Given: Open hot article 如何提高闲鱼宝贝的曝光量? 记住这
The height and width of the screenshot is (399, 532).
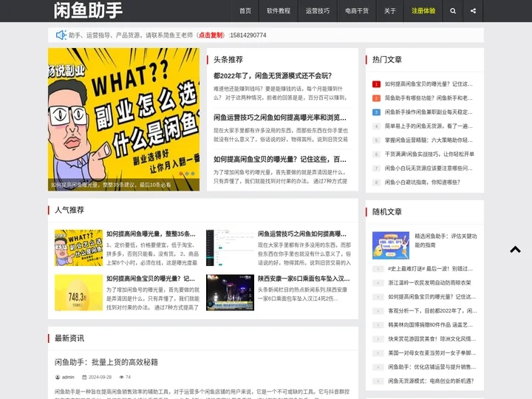Looking at the screenshot, I should pyautogui.click(x=429, y=84).
